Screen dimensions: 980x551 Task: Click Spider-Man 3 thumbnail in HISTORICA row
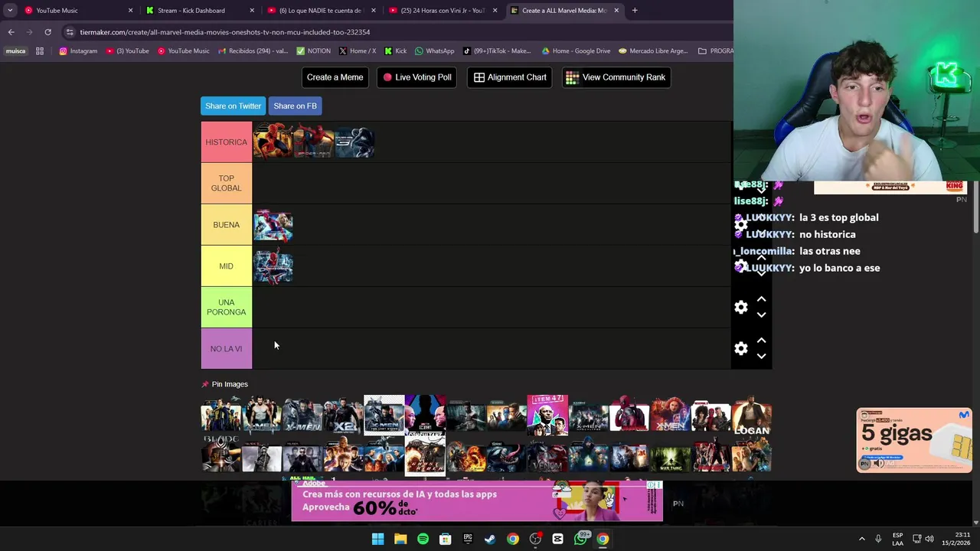tap(354, 142)
